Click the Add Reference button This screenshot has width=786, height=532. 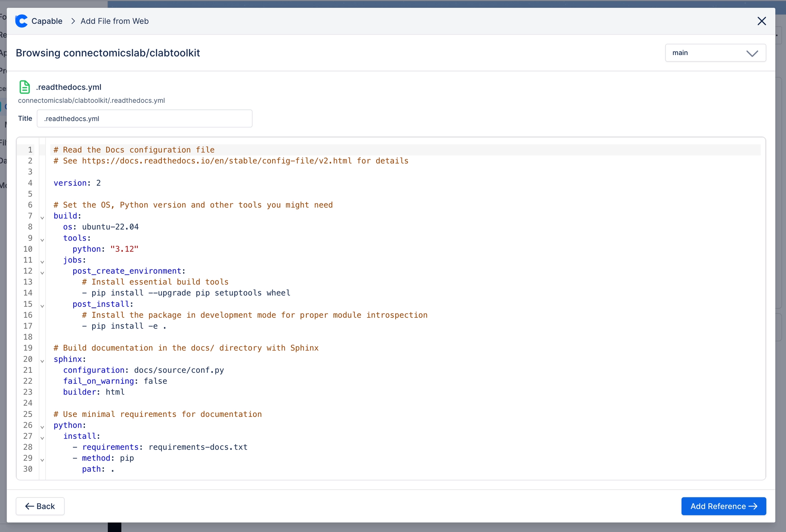723,506
